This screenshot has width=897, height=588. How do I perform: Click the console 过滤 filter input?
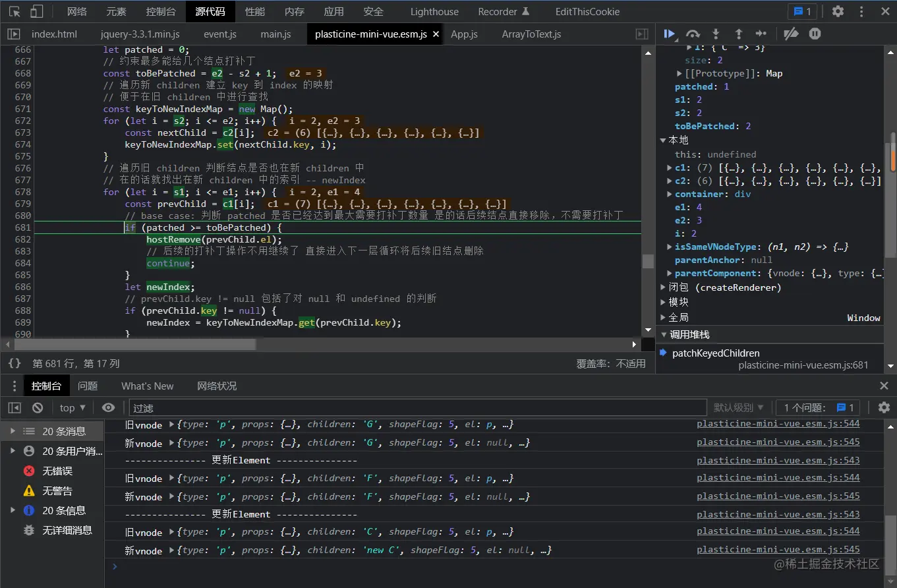click(x=417, y=408)
